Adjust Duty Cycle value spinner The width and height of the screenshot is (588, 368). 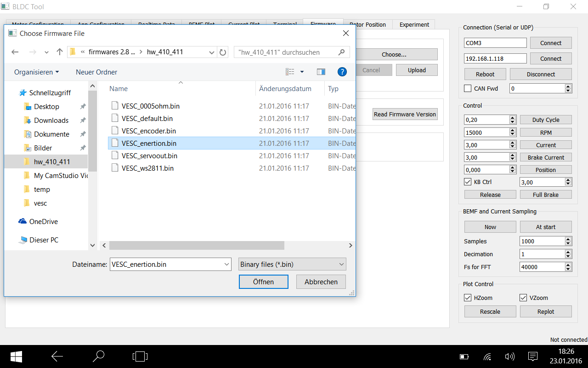513,120
